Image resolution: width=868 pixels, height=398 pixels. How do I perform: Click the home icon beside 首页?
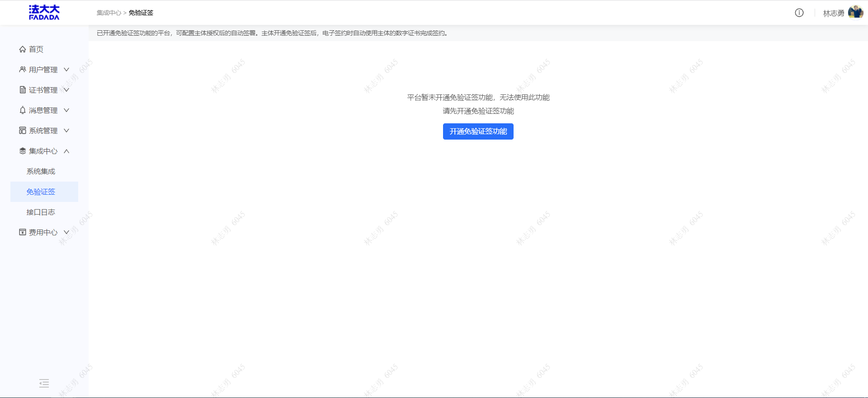pos(23,49)
